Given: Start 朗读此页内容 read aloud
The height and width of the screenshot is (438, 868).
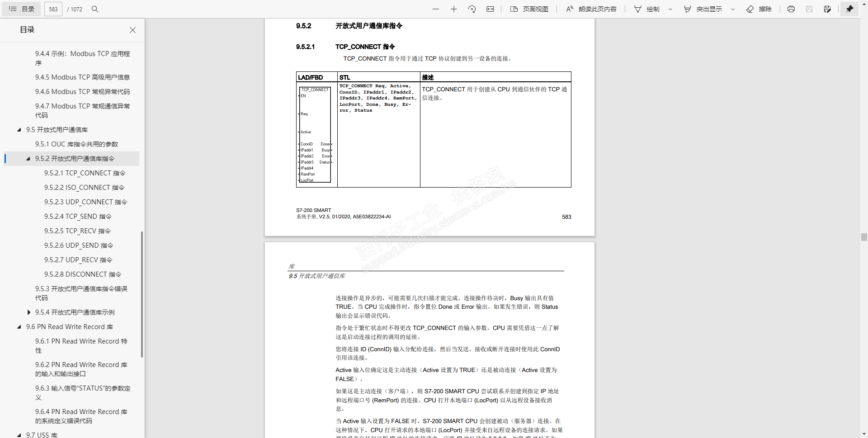Looking at the screenshot, I should tap(591, 9).
